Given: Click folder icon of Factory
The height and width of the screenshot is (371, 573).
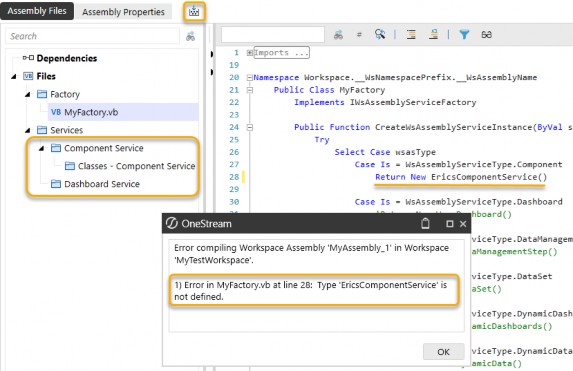Looking at the screenshot, I should click(42, 94).
